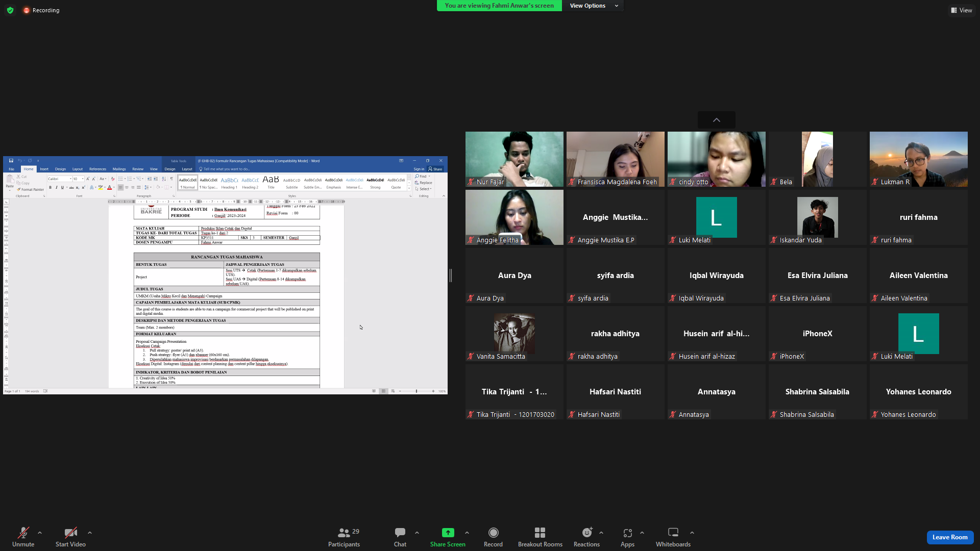Expand Whiteboards options arrow
The image size is (980, 551).
click(692, 533)
